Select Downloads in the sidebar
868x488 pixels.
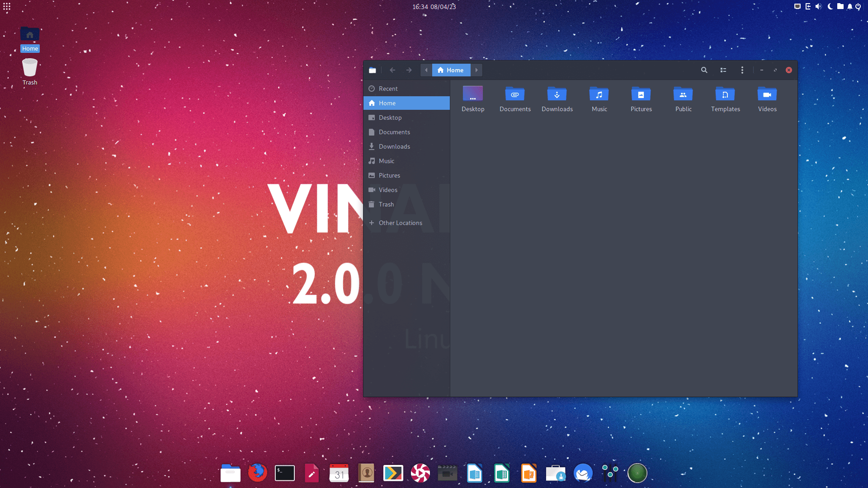[x=406, y=146]
